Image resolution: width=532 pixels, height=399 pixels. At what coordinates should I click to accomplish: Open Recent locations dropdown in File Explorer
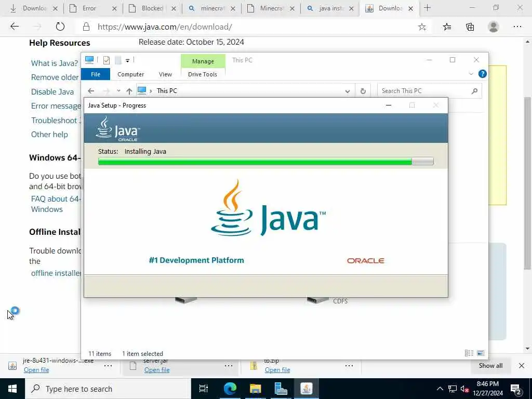pos(118,91)
